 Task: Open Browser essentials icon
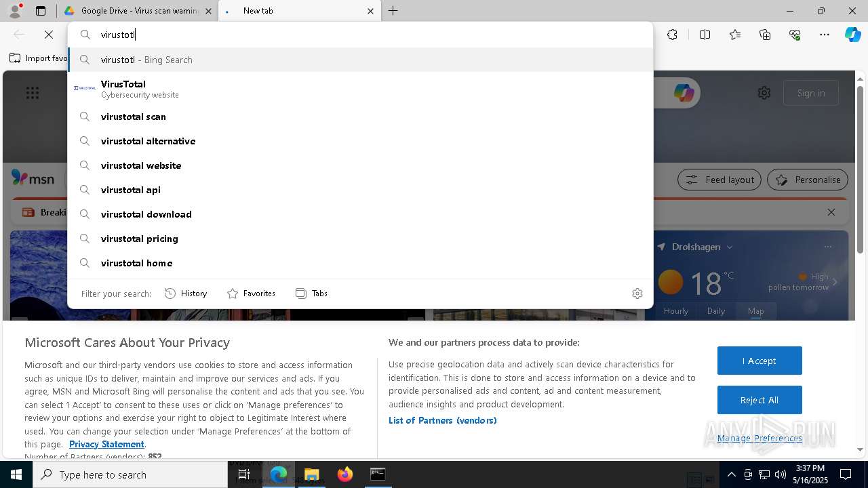795,35
